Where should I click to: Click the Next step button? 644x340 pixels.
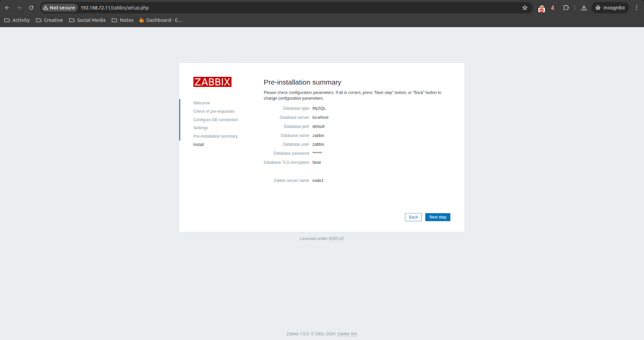pyautogui.click(x=438, y=217)
